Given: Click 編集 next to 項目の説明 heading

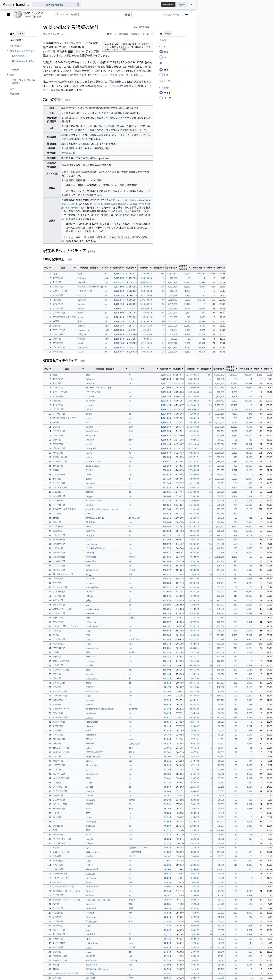Looking at the screenshot, I should pos(68,100).
